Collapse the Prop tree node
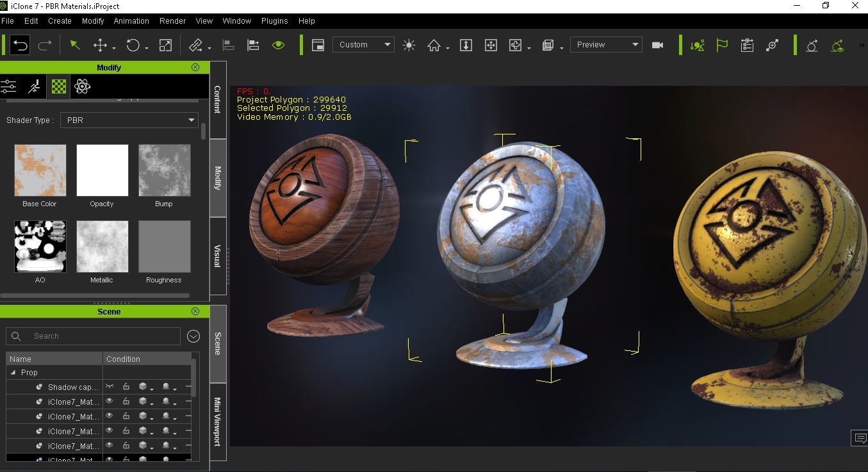This screenshot has height=472, width=868. click(x=13, y=372)
